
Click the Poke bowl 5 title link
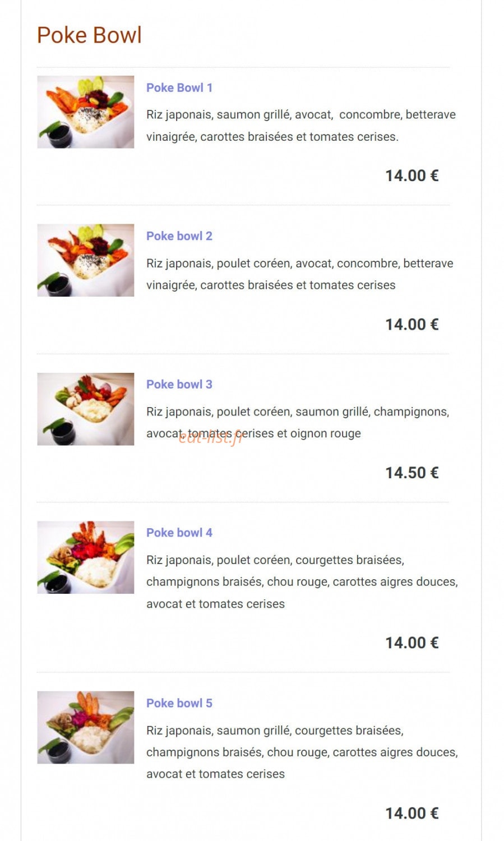point(179,703)
